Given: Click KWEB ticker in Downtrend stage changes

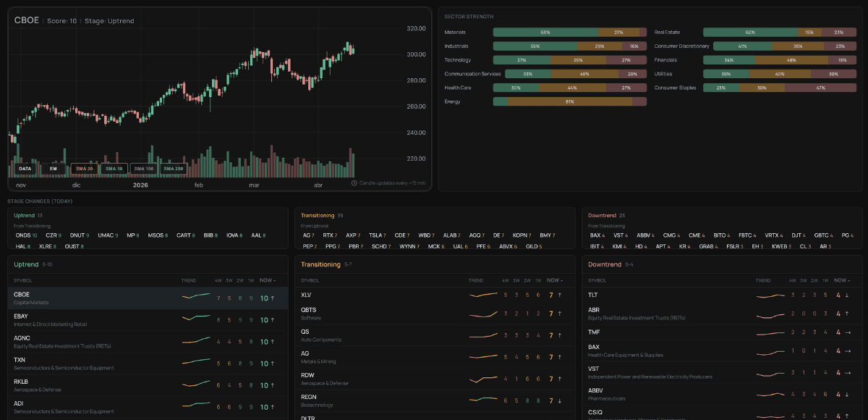Looking at the screenshot, I should [782, 246].
